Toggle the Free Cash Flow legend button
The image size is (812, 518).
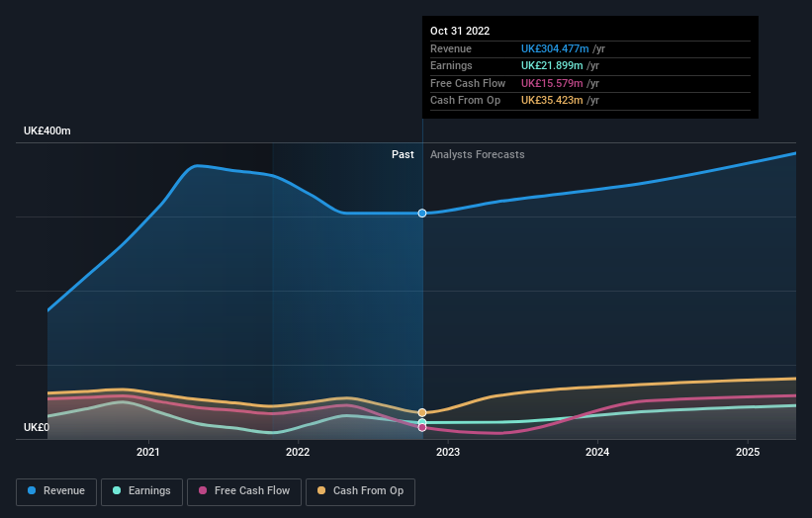point(244,491)
